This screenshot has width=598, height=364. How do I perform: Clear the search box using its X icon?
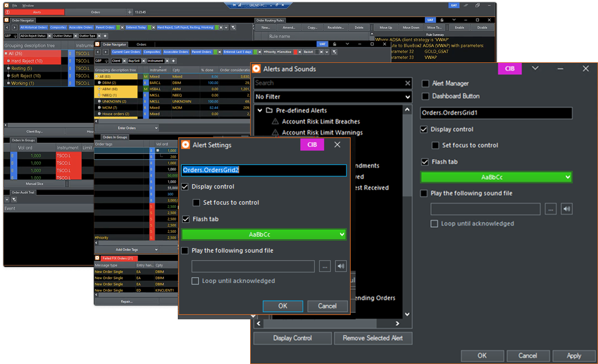[x=408, y=83]
